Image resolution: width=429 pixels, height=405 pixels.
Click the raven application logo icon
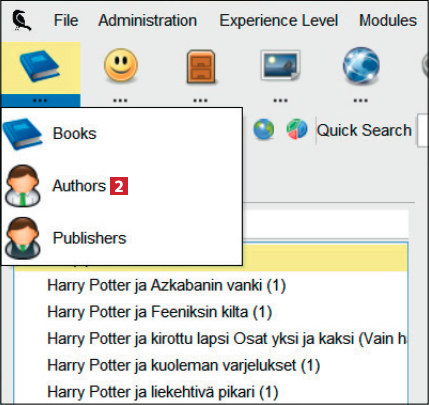point(22,20)
